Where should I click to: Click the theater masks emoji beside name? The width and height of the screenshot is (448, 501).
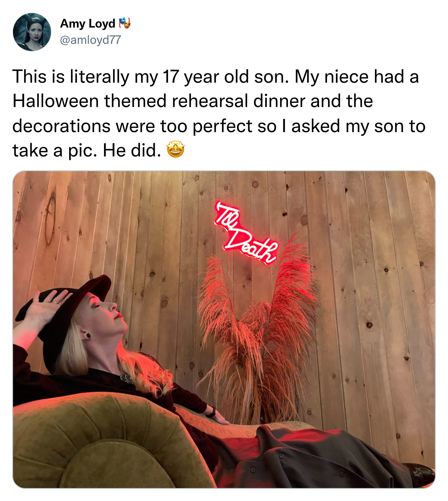click(125, 23)
